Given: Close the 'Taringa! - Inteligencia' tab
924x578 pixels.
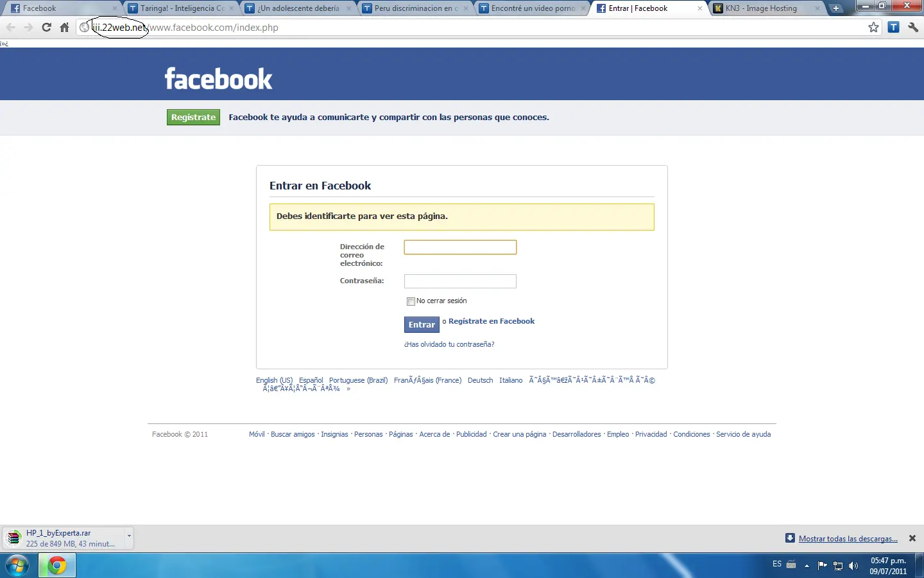Looking at the screenshot, I should point(232,8).
